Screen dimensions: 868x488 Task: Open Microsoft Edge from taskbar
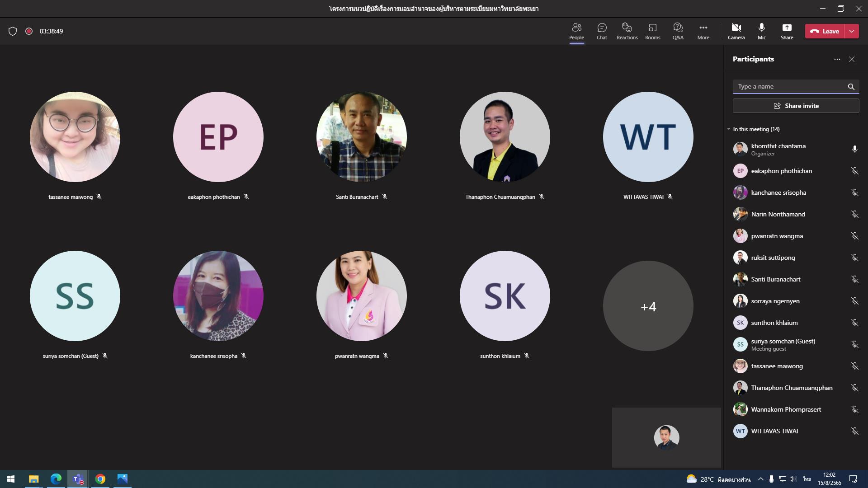[56, 479]
